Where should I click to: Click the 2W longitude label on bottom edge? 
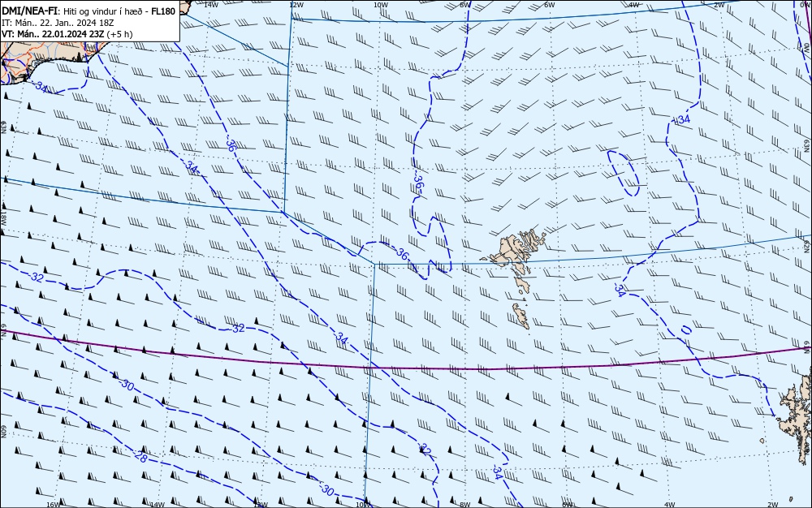773,505
